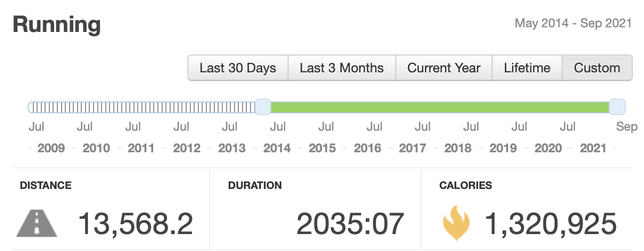Click the flame calories icon
This screenshot has width=644, height=251.
(x=456, y=224)
